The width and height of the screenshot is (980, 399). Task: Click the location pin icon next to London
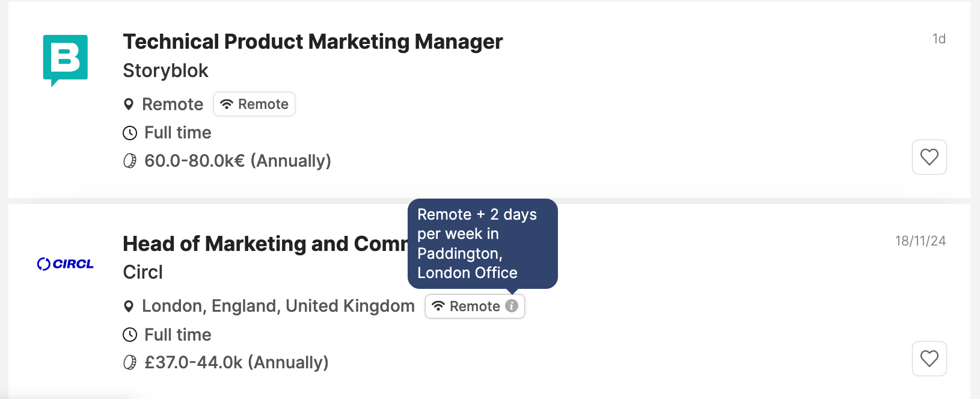[129, 306]
